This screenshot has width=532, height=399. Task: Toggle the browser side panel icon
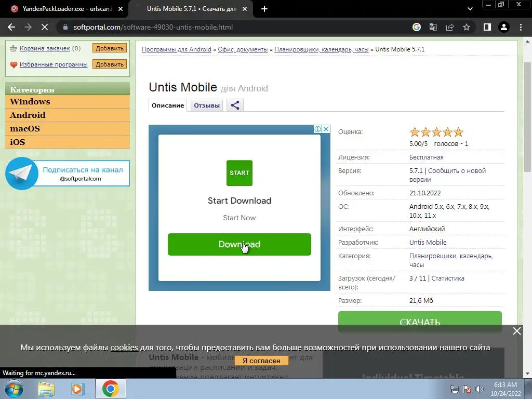487,27
